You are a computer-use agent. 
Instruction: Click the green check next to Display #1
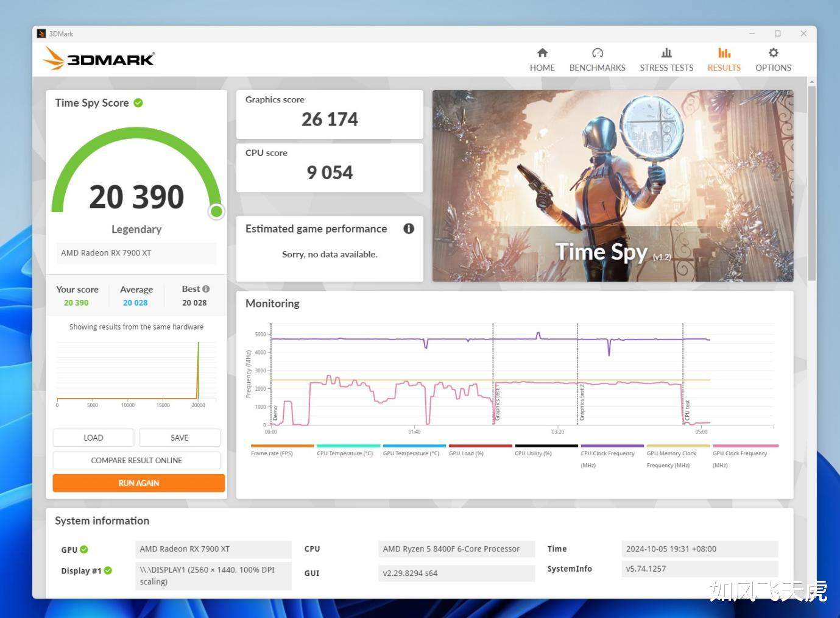[108, 570]
